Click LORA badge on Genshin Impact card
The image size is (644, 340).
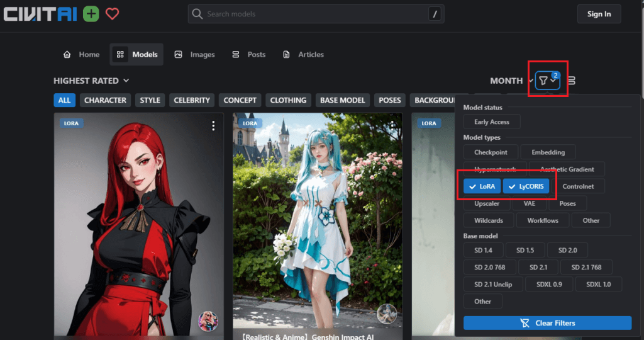tap(250, 123)
